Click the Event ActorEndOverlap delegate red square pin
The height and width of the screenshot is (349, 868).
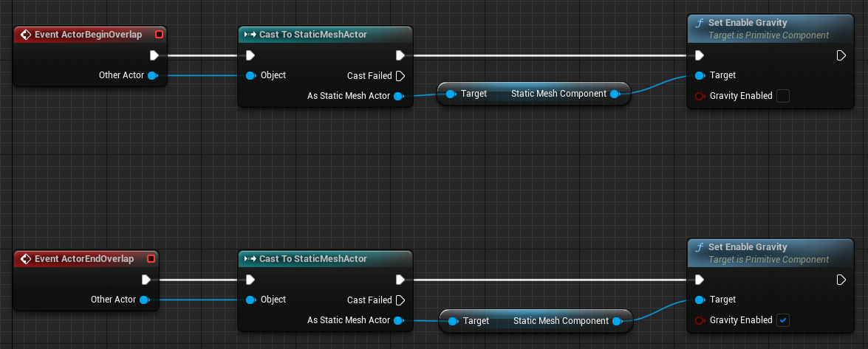151,259
